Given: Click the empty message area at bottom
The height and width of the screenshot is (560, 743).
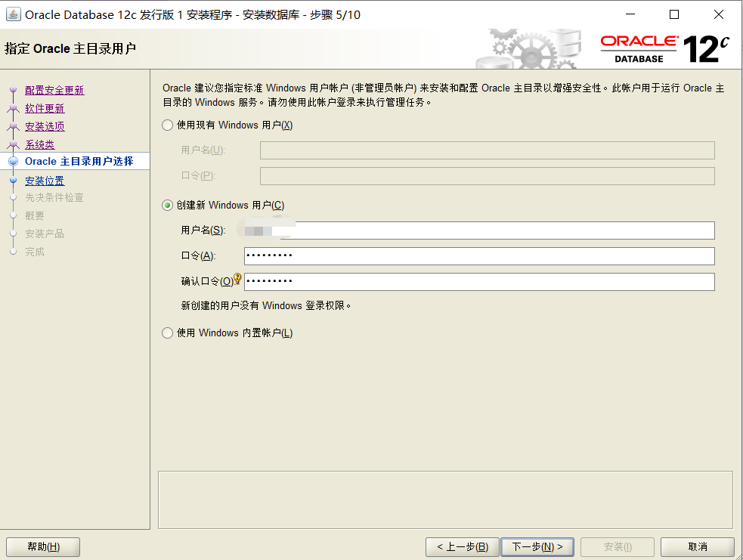Looking at the screenshot, I should click(445, 500).
